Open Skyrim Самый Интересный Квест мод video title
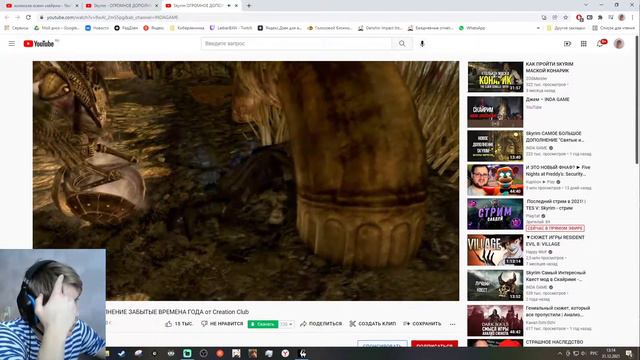This screenshot has width=640, height=360. [556, 276]
